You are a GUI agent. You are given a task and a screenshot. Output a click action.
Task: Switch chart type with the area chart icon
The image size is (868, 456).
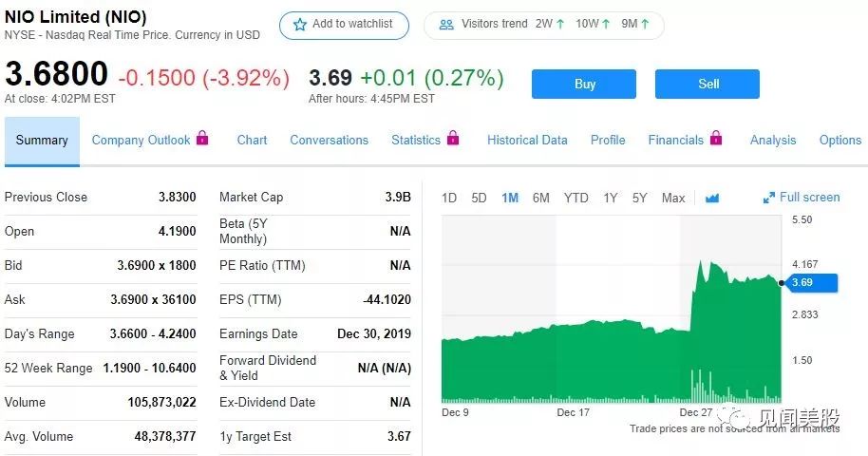[712, 198]
